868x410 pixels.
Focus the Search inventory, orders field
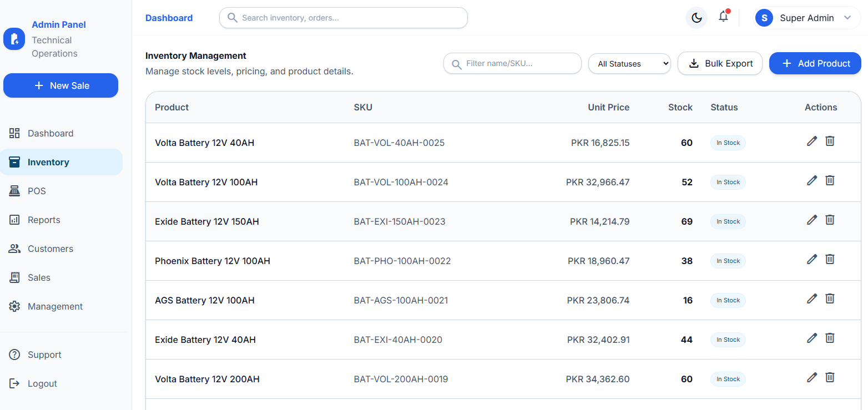(x=344, y=18)
